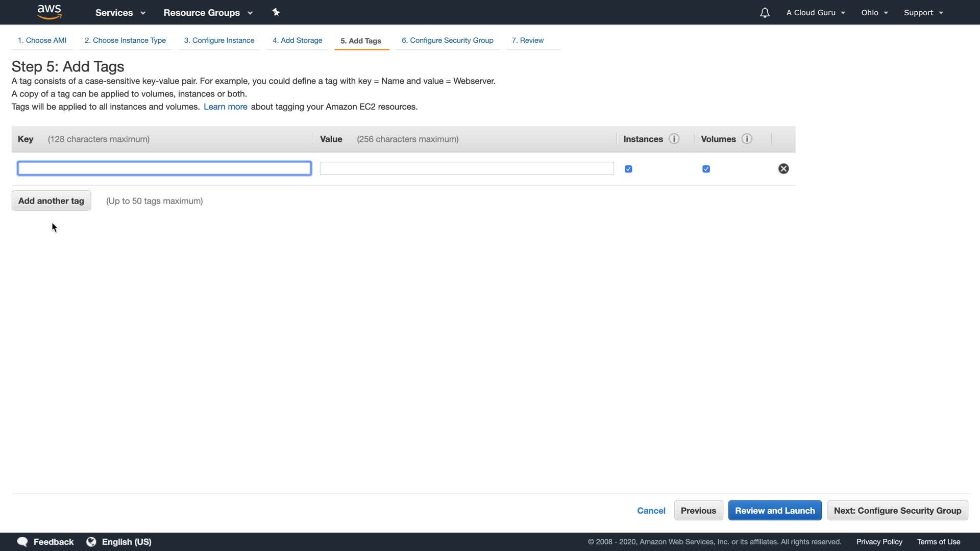This screenshot has height=551, width=980.
Task: Click the pin shortcut icon in navbar
Action: (x=276, y=12)
